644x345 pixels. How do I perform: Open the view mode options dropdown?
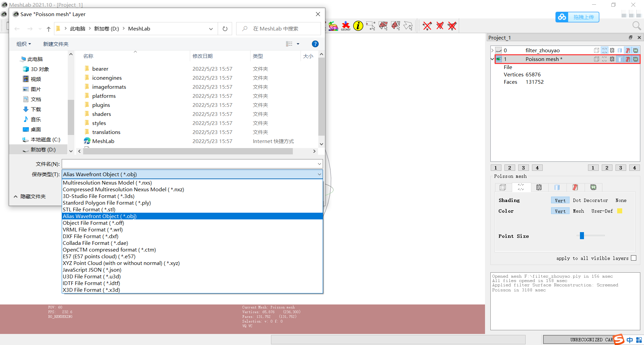(298, 44)
